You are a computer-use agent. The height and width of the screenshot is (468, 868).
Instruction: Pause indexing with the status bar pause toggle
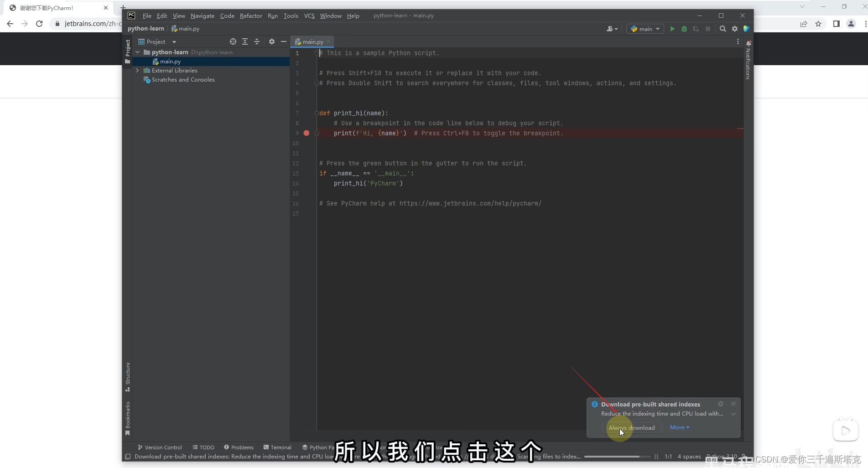656,457
